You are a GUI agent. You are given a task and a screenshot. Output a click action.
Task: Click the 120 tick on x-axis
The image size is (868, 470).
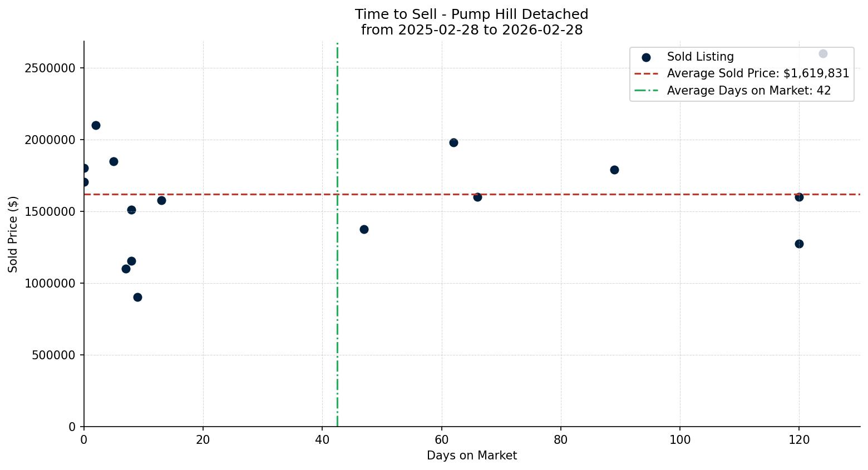[x=799, y=439]
